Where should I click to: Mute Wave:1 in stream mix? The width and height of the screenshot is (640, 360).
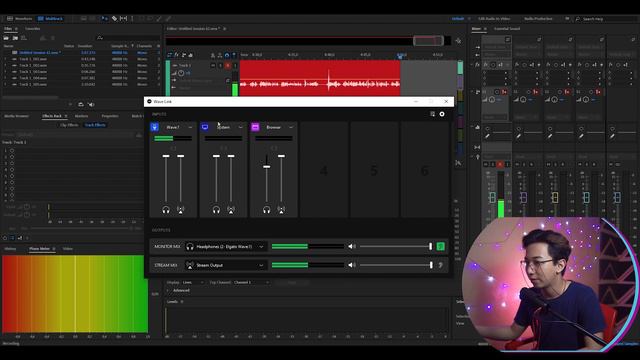(x=180, y=210)
